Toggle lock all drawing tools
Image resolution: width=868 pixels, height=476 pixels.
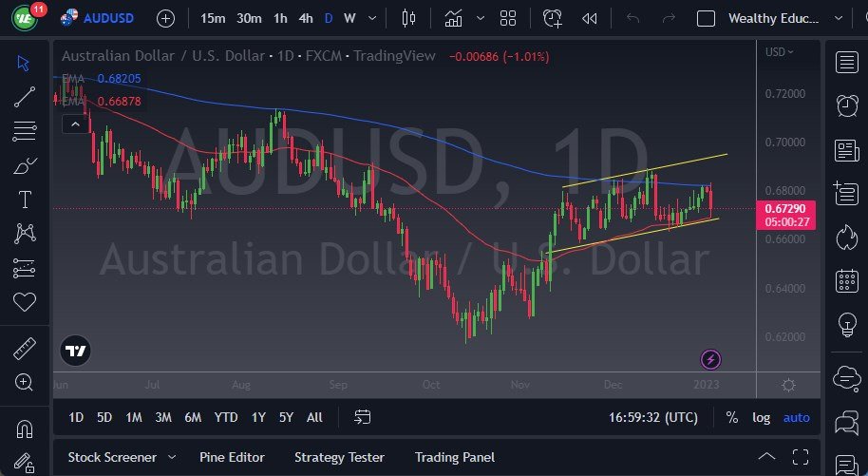25,463
